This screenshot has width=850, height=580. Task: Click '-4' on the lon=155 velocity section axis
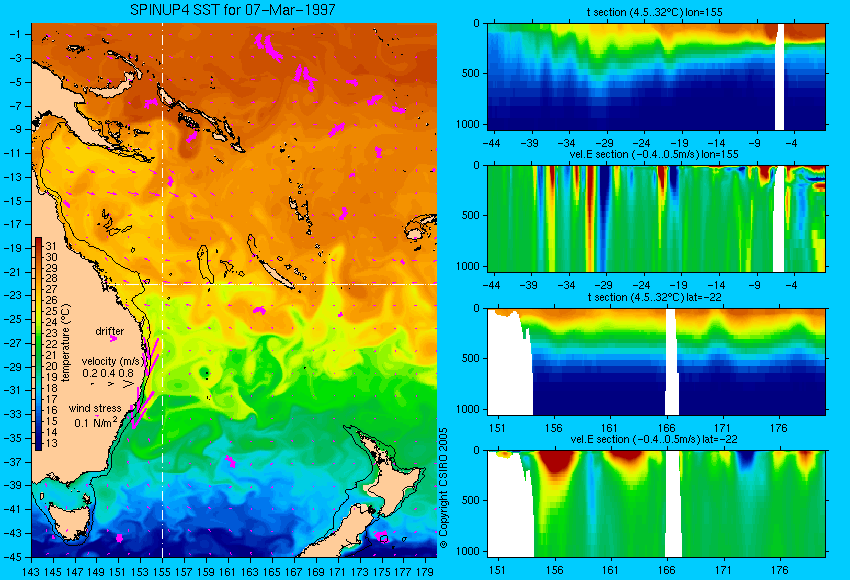tap(792, 285)
